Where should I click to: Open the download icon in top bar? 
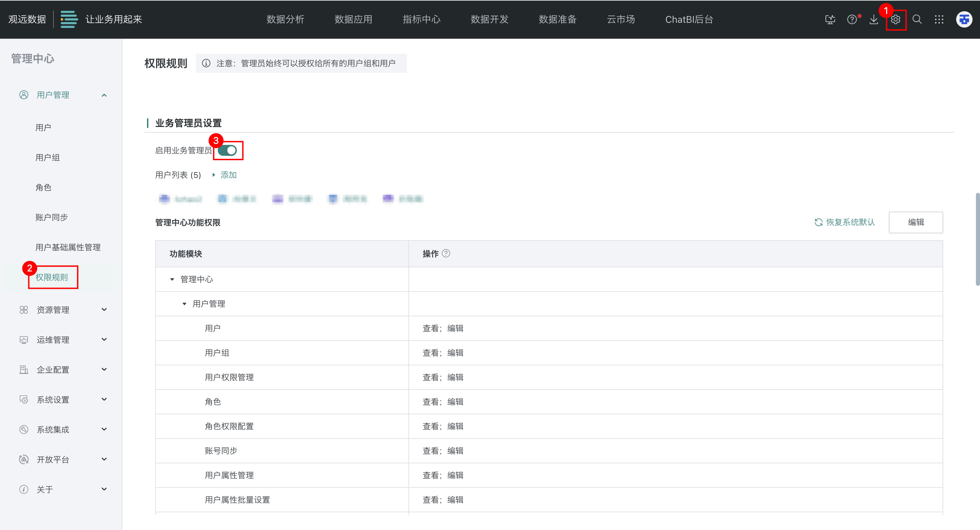(873, 19)
